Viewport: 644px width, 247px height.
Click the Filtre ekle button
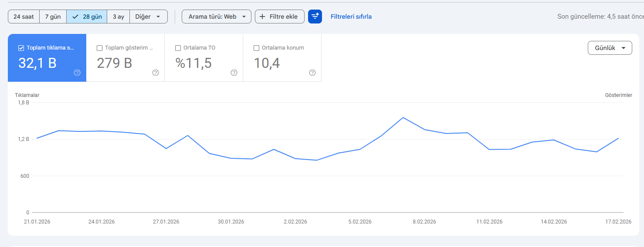[280, 17]
